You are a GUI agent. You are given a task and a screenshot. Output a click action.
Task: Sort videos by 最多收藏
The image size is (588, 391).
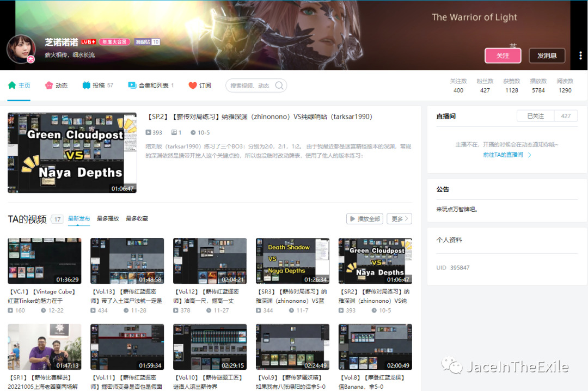[137, 218]
